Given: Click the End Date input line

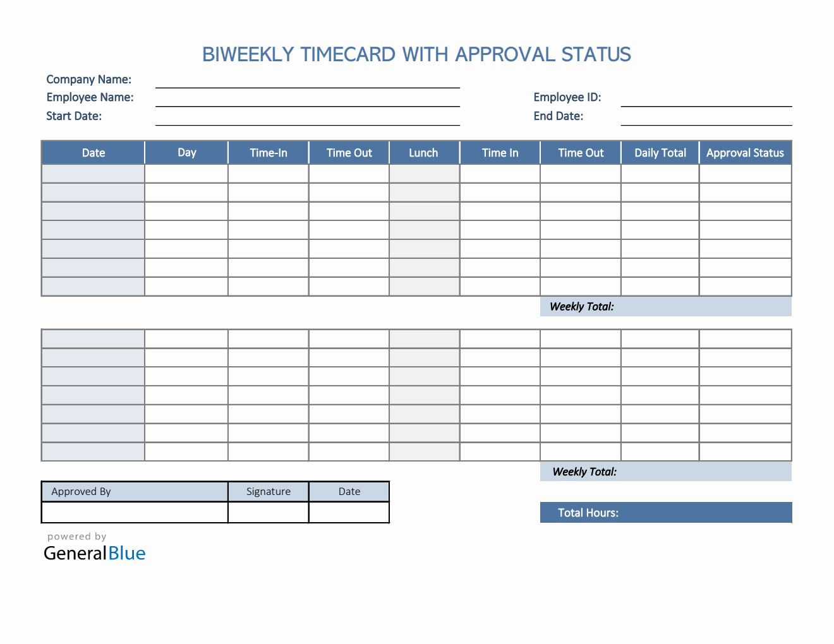Looking at the screenshot, I should pyautogui.click(x=706, y=123).
